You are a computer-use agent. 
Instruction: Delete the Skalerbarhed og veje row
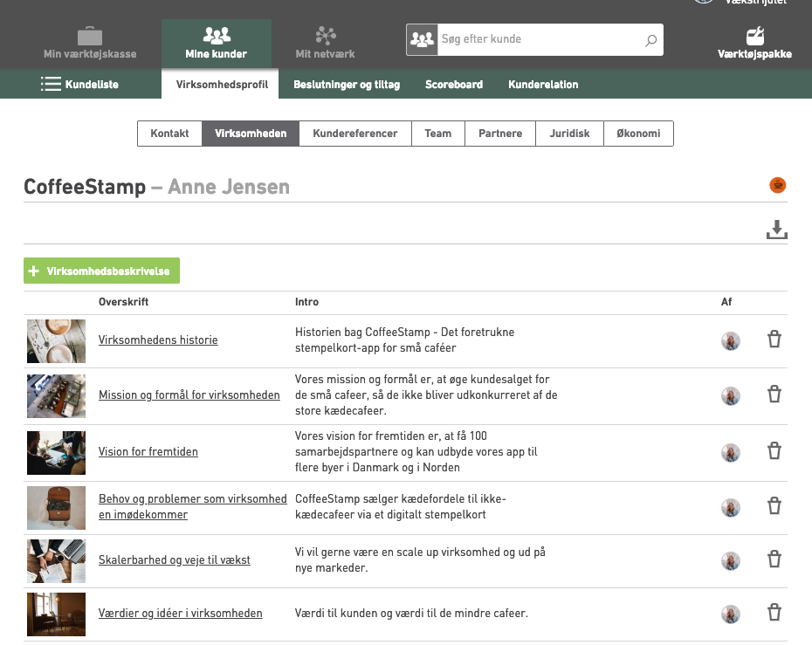coord(774,559)
